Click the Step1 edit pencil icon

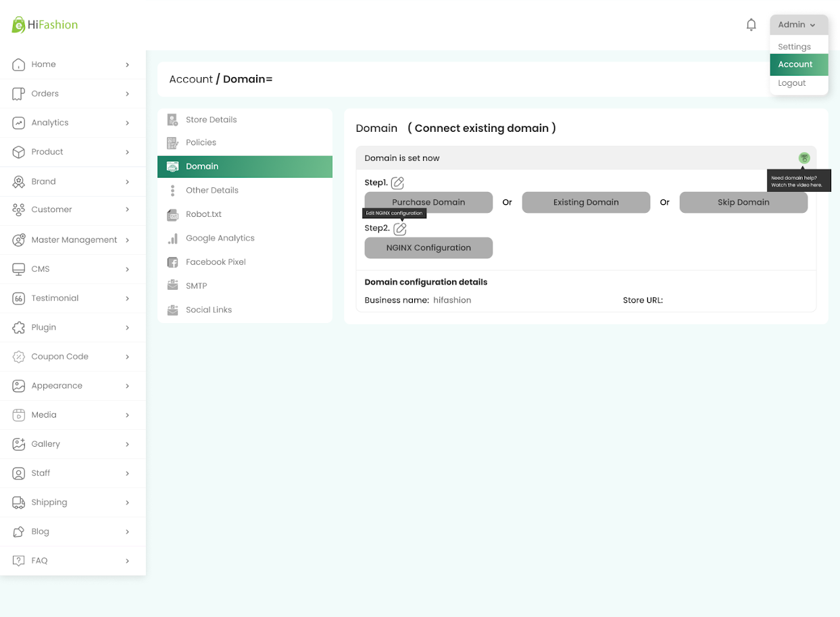pos(397,182)
